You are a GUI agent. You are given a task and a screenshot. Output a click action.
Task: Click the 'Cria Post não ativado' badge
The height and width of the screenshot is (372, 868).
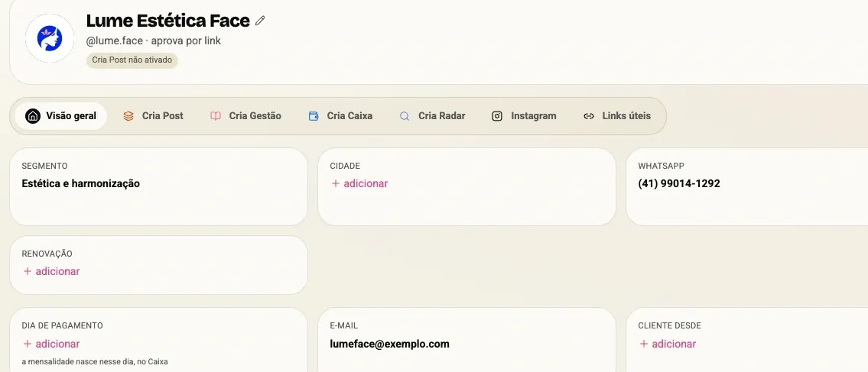click(x=132, y=60)
